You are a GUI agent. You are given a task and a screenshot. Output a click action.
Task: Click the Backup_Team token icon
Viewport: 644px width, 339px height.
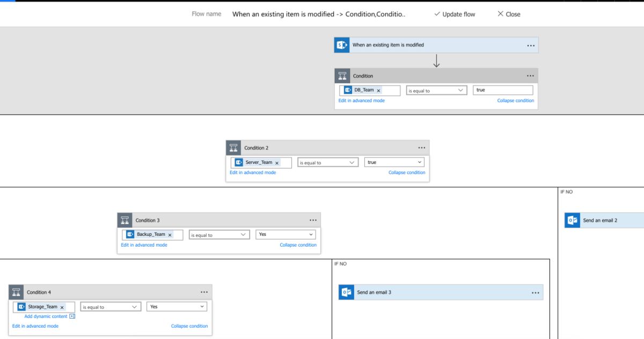[x=130, y=234]
